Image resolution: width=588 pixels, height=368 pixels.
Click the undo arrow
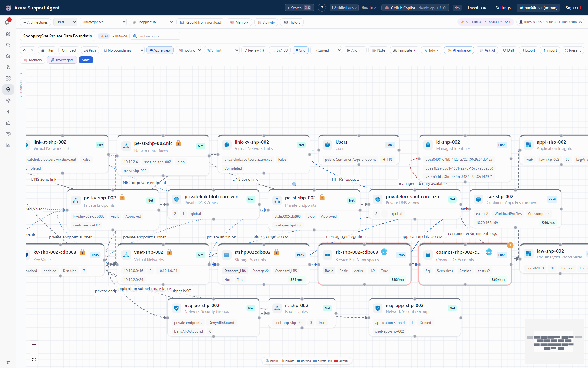[24, 50]
